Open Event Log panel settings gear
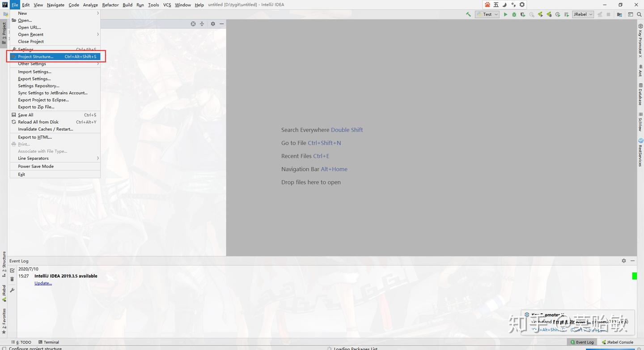644x350 pixels. click(624, 260)
